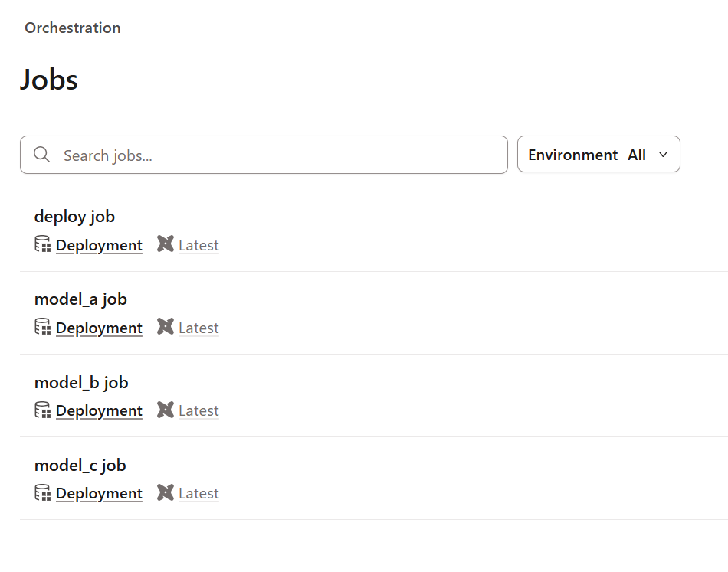Click the Environment dropdown chevron arrow
728x572 pixels.
click(664, 155)
